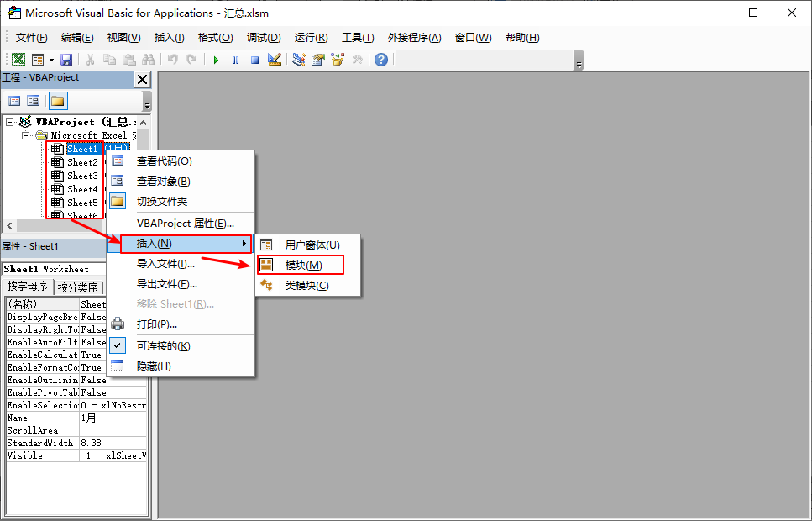Image resolution: width=812 pixels, height=521 pixels.
Task: Click the Undo arrow icon
Action: 172,60
